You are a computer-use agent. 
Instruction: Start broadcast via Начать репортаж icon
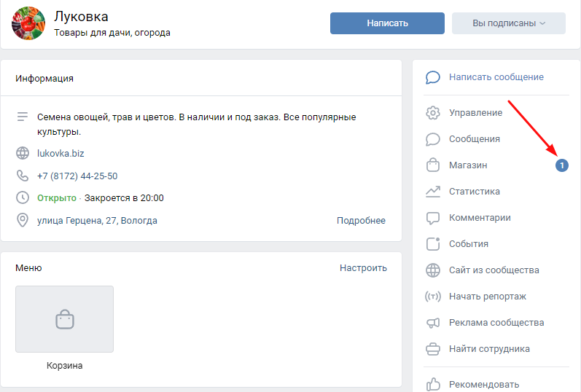433,297
